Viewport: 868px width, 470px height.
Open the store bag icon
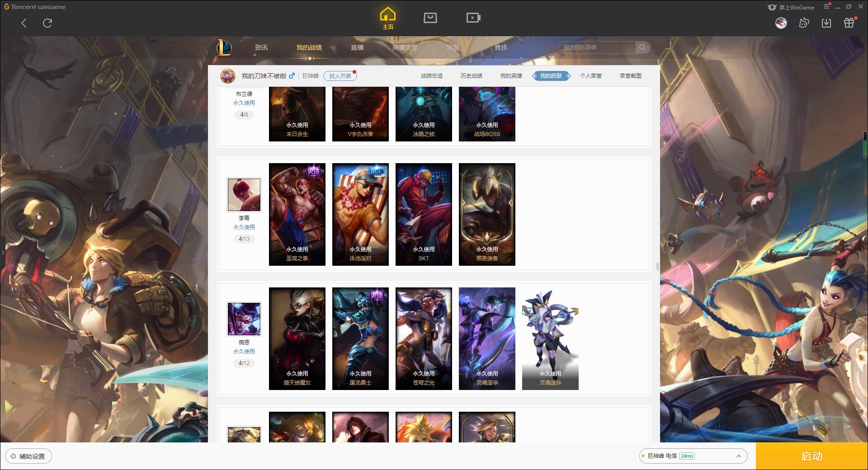pos(430,18)
